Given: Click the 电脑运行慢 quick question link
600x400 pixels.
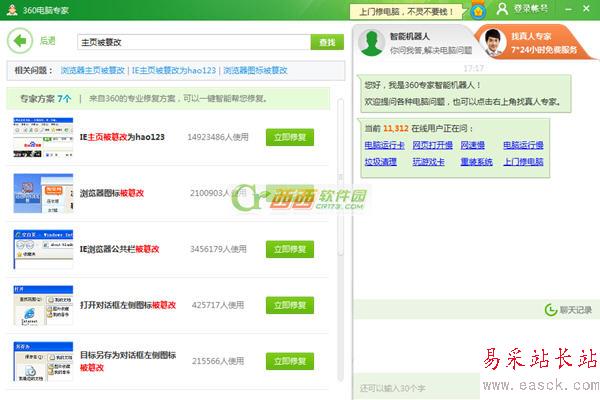Looking at the screenshot, I should [x=523, y=145].
